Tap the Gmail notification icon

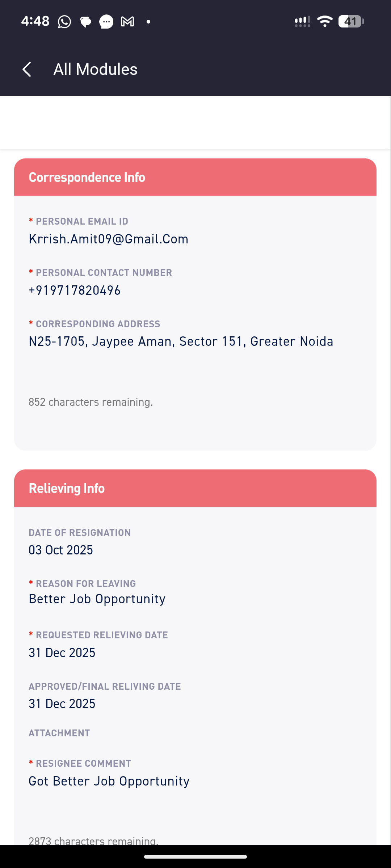click(127, 22)
